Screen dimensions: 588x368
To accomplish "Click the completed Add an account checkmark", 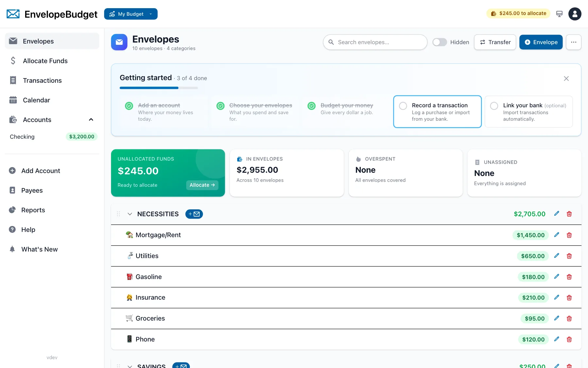I will pos(129,106).
